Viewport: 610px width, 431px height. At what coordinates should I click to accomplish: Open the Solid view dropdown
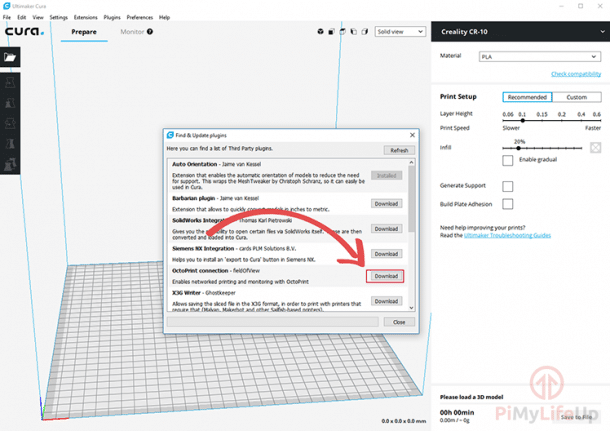[396, 32]
